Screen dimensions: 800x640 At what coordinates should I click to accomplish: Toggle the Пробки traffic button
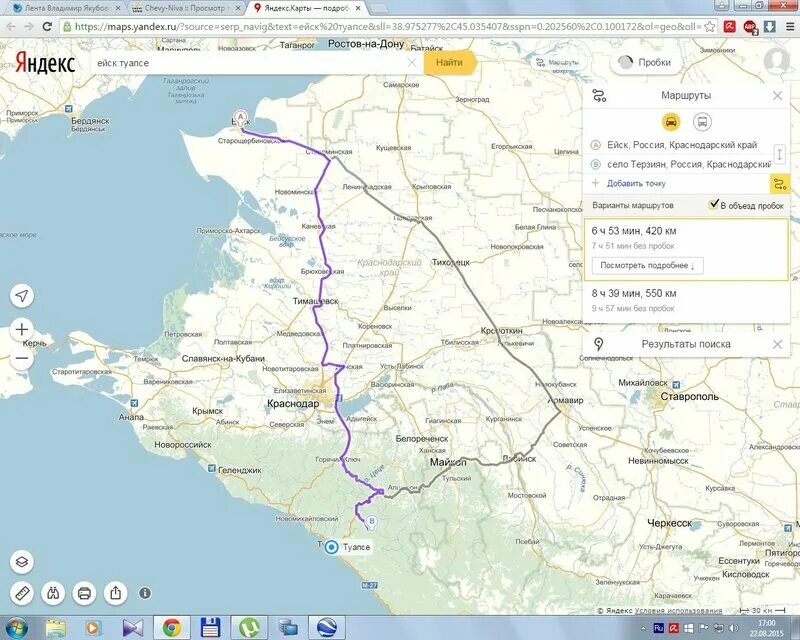(645, 62)
